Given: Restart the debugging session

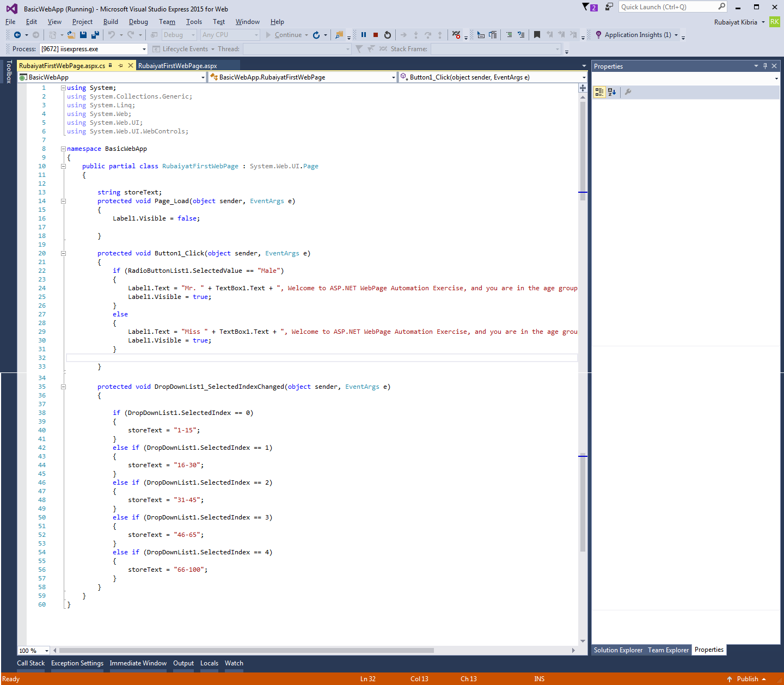Looking at the screenshot, I should coord(388,35).
